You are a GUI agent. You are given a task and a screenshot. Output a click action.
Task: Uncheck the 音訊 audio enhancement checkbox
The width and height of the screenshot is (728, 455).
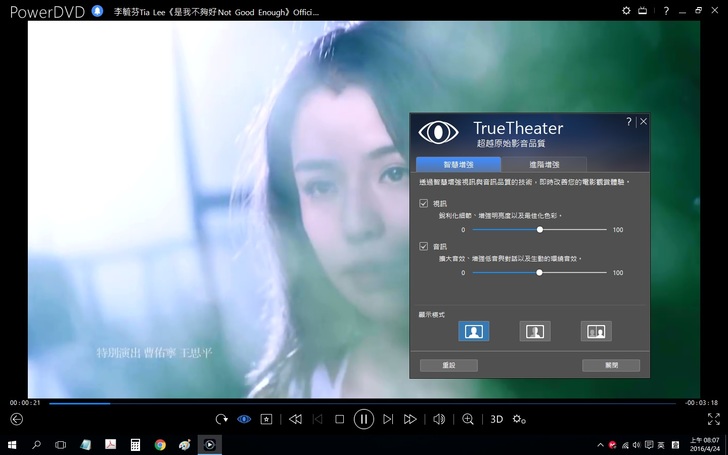[x=424, y=245]
